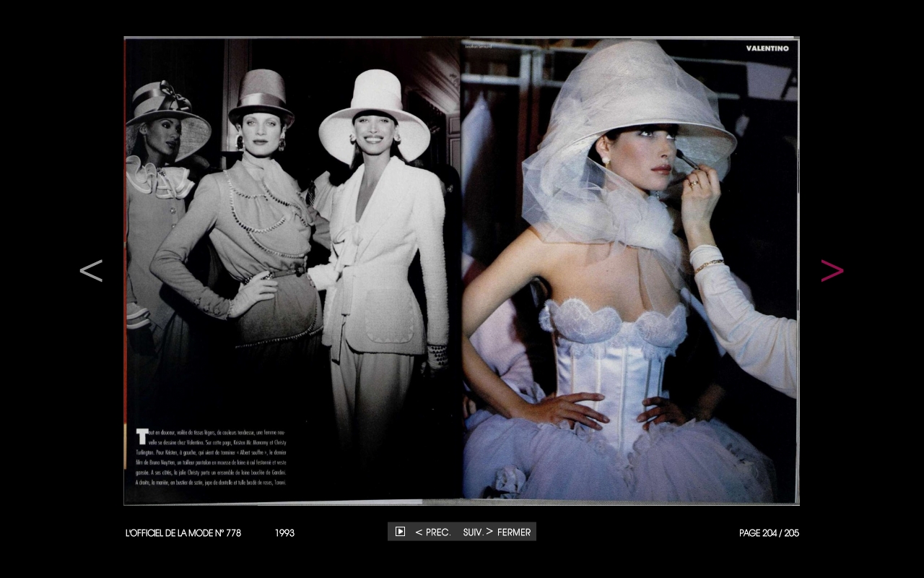This screenshot has width=924, height=578.
Task: Click the large drop cap T in caption
Action: click(x=141, y=436)
